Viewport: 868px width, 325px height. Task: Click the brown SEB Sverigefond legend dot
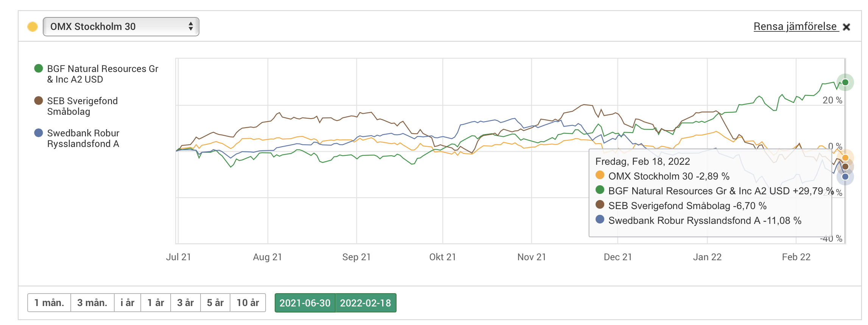(x=39, y=101)
